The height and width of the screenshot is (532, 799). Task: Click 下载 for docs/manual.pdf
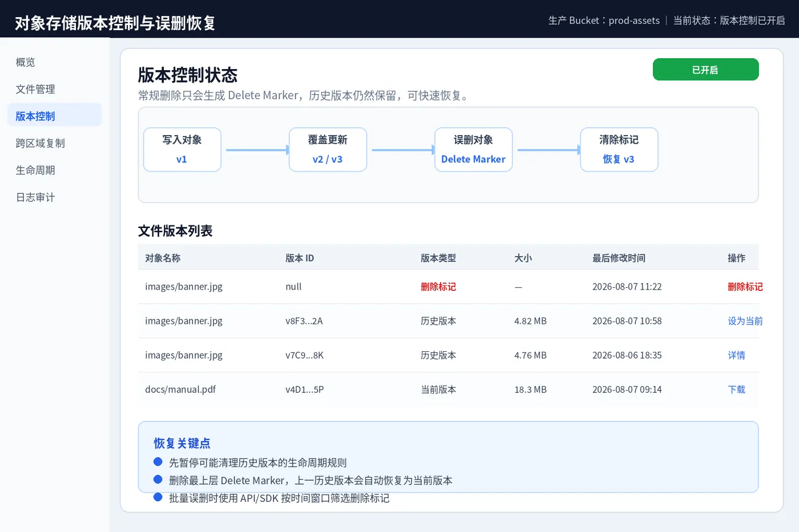click(736, 389)
